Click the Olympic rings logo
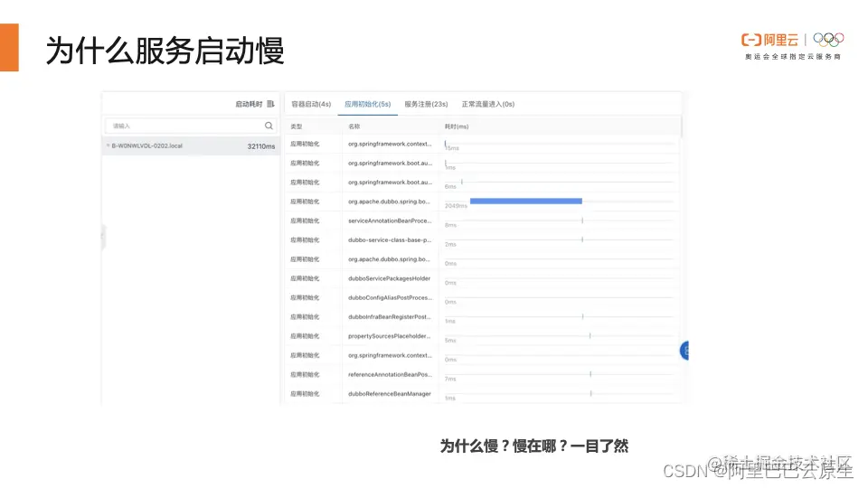This screenshot has height=488, width=868. (828, 39)
